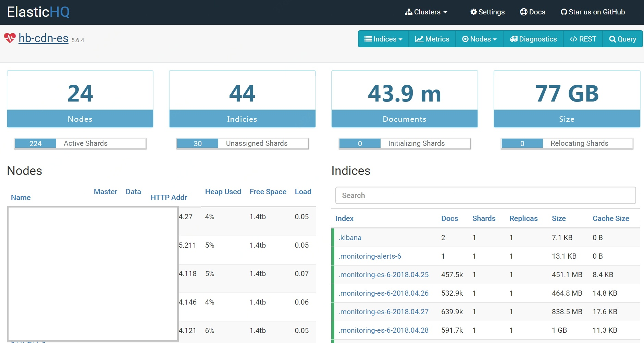
Task: Click the Docs lifebuoy icon
Action: 523,12
